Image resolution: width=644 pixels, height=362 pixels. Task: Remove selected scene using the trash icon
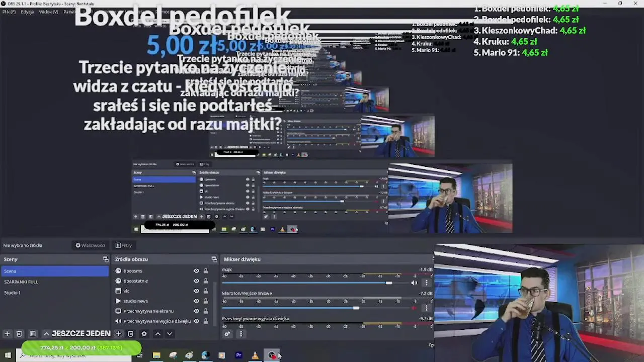[19, 334]
